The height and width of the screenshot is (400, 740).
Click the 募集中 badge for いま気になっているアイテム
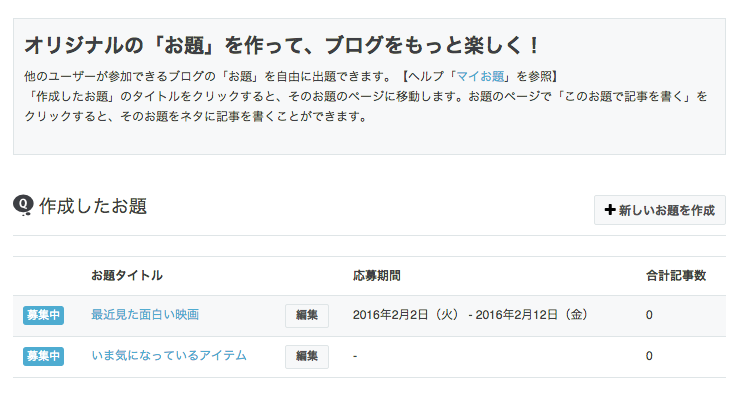(x=43, y=356)
